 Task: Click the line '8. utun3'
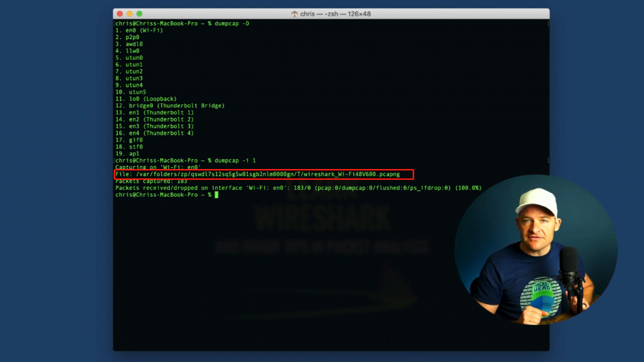click(129, 79)
